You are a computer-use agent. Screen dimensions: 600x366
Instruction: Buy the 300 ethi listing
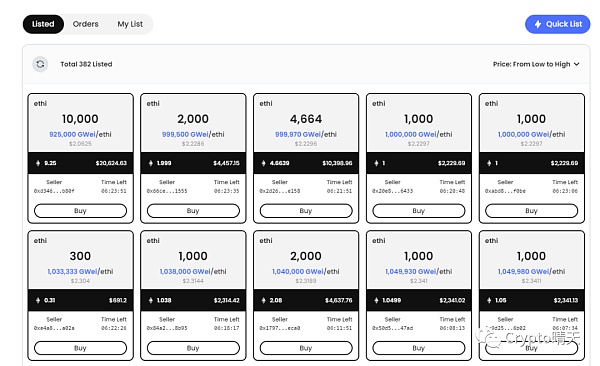click(x=80, y=348)
